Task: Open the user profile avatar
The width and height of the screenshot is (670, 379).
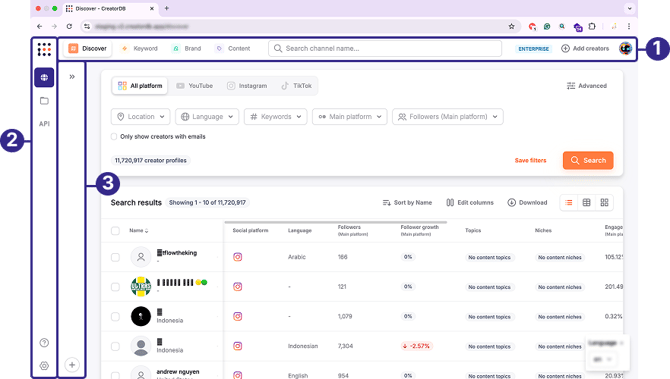Action: tap(626, 49)
